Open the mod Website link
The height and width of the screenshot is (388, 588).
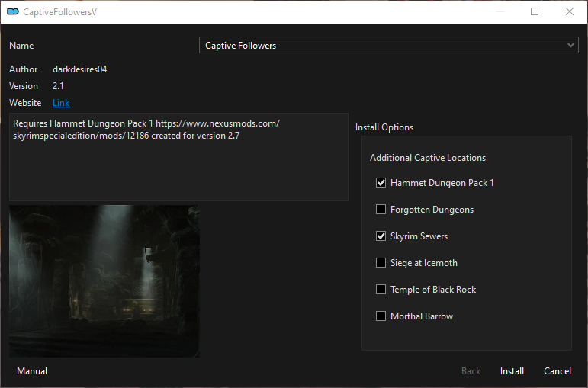point(61,103)
